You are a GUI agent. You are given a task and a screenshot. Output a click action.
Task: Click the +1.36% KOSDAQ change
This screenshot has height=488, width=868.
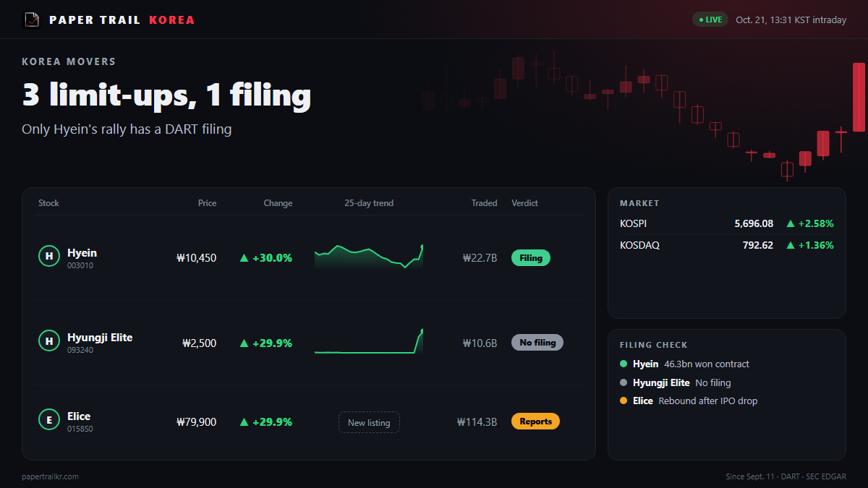click(x=816, y=245)
